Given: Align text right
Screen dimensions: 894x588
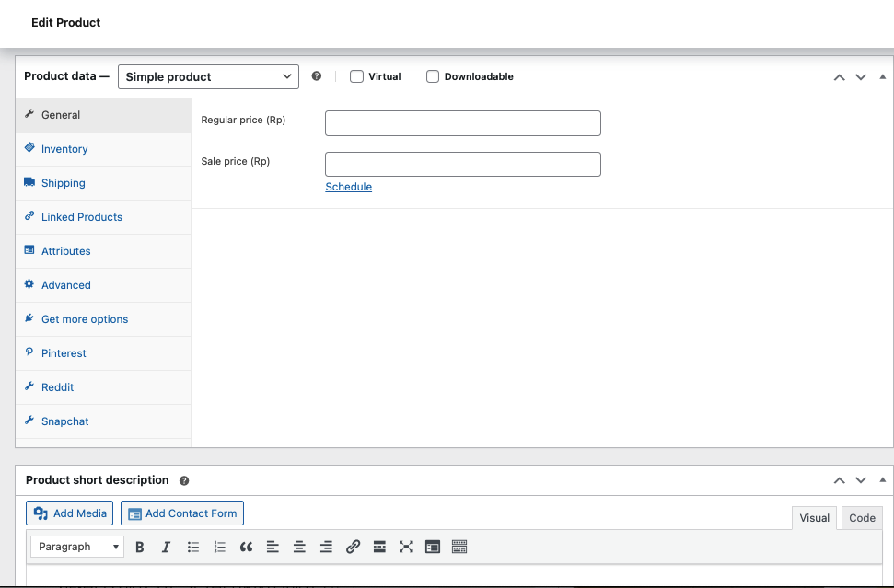Looking at the screenshot, I should point(326,547).
